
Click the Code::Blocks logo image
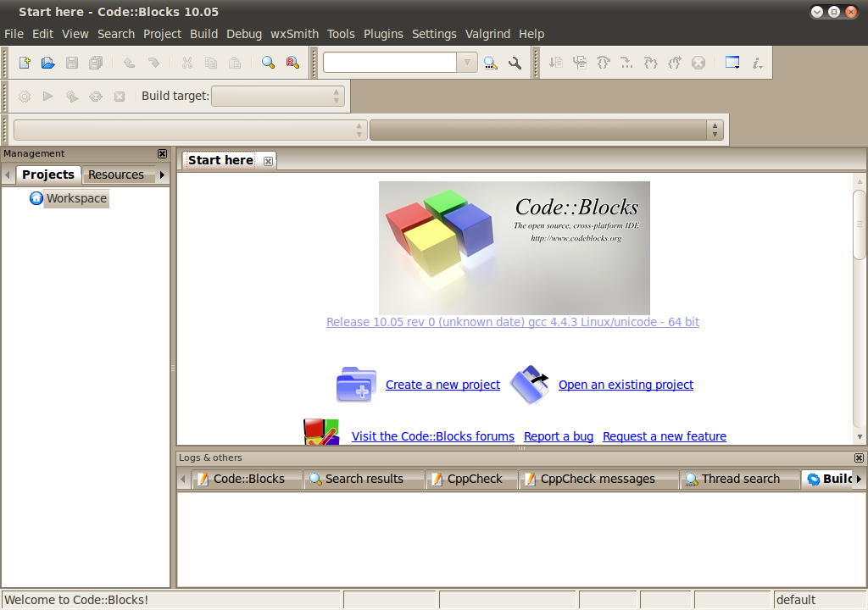pos(515,248)
